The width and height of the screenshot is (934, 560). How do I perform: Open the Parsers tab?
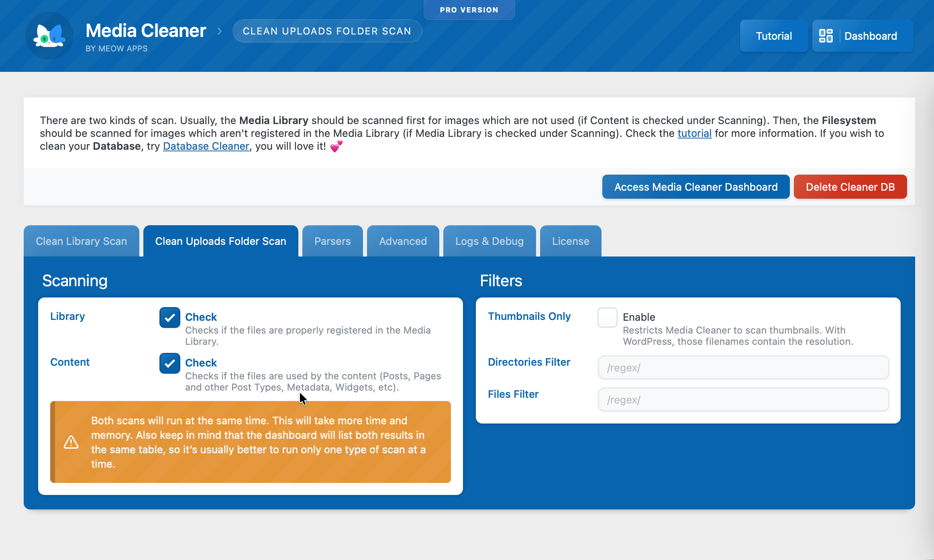(332, 241)
